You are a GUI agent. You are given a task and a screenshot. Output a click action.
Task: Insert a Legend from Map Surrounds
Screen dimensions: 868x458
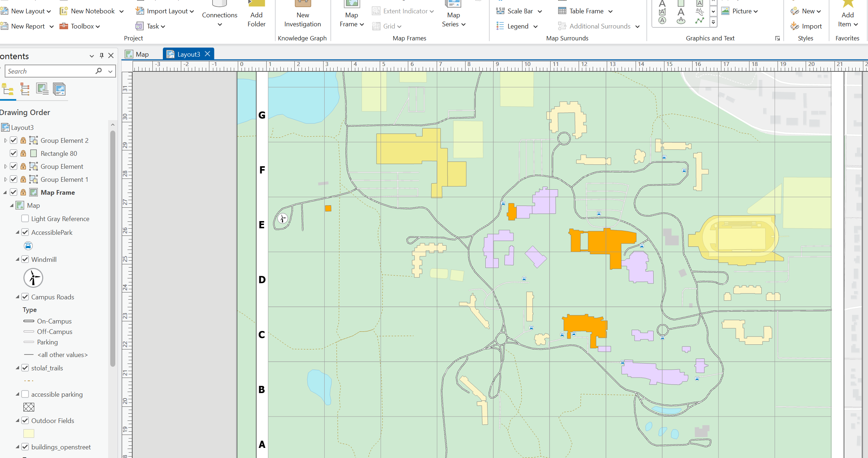[x=517, y=26]
